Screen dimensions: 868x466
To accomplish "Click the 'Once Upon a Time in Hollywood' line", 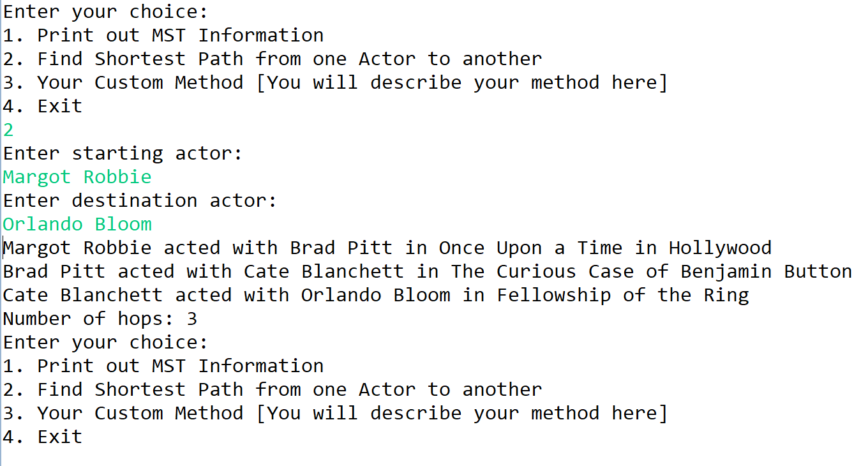I will tap(387, 248).
